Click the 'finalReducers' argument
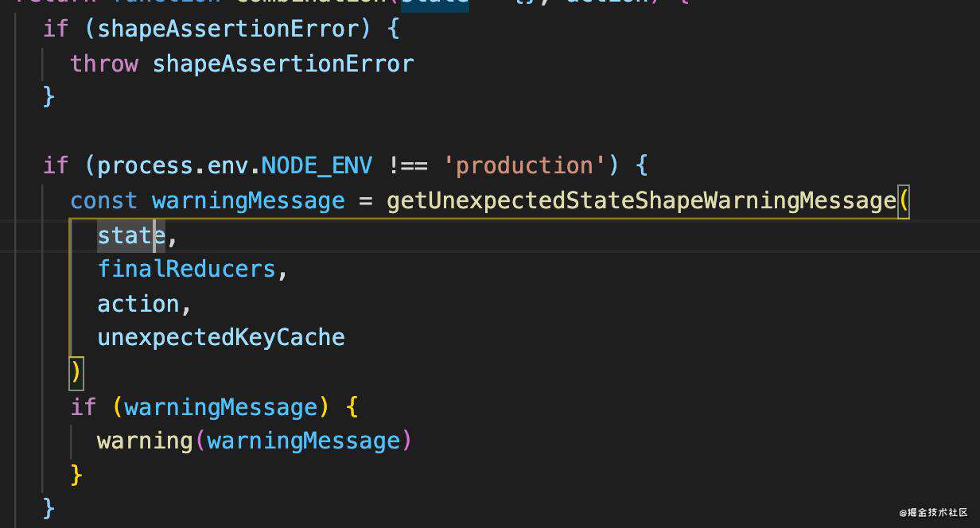Viewport: 980px width, 528px height. (186, 270)
